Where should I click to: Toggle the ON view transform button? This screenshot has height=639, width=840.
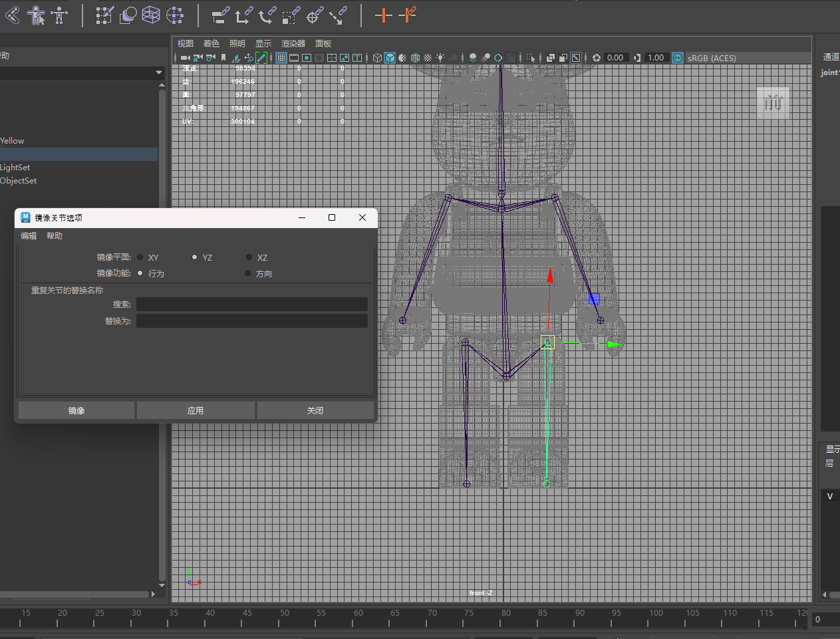click(x=677, y=58)
